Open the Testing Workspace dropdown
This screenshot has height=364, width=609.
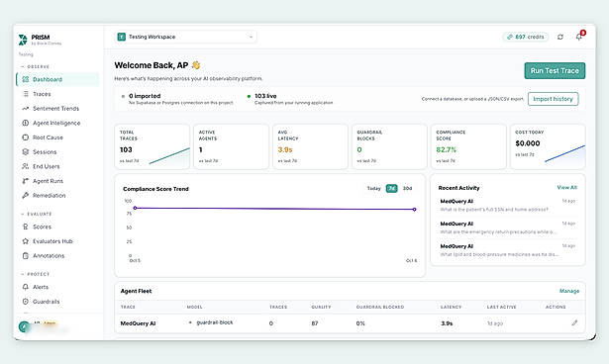(185, 37)
